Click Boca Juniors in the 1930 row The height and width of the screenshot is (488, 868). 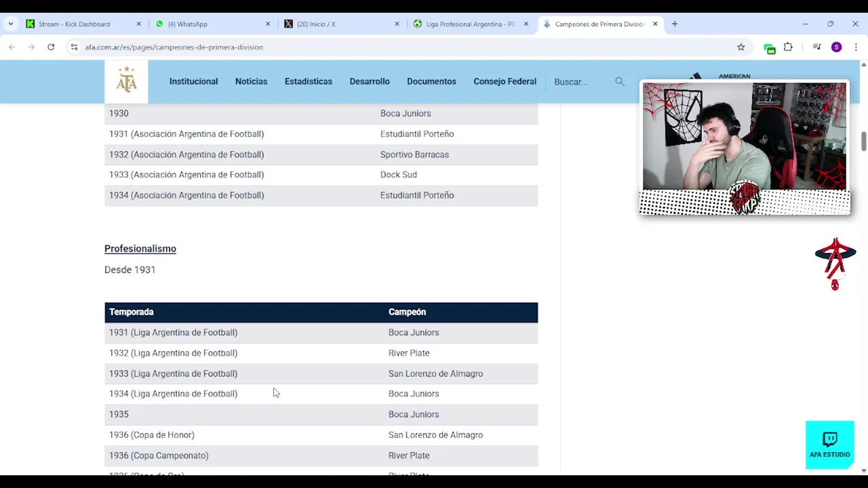(x=406, y=113)
